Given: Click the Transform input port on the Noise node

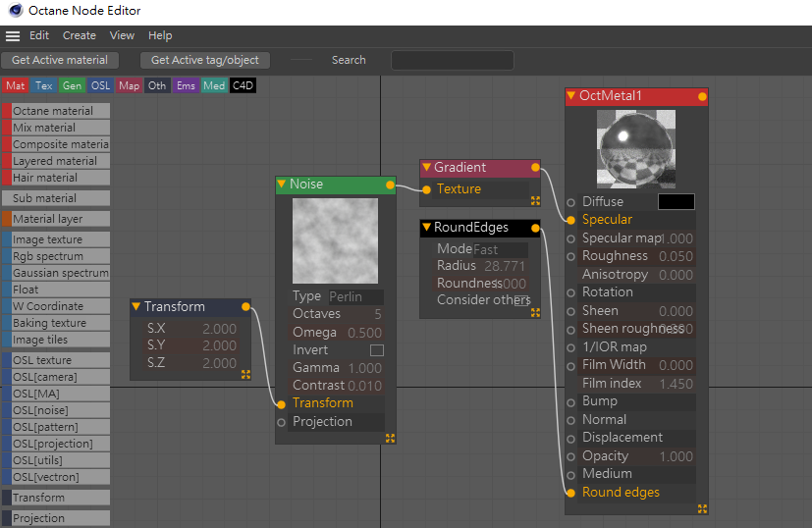Looking at the screenshot, I should point(281,404).
